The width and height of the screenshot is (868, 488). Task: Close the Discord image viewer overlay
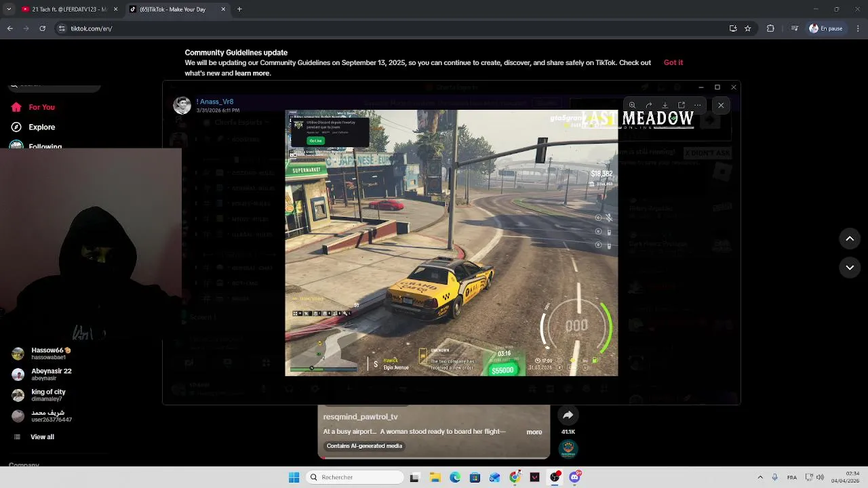[x=721, y=105]
